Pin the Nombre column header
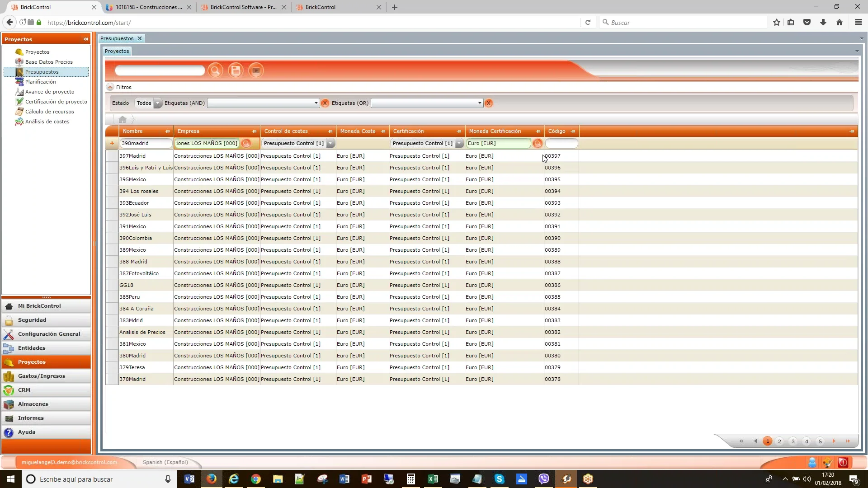Image resolution: width=868 pixels, height=488 pixels. tap(168, 131)
